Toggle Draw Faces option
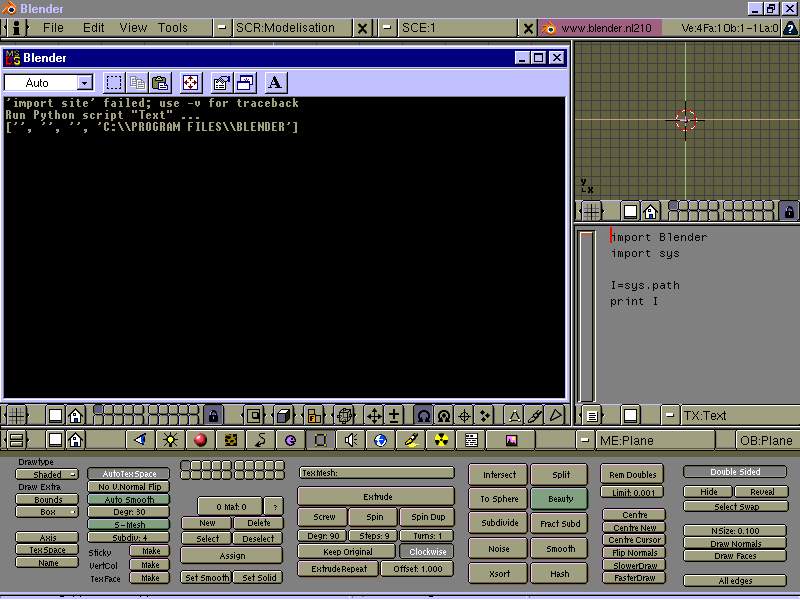The width and height of the screenshot is (800, 600). click(735, 556)
